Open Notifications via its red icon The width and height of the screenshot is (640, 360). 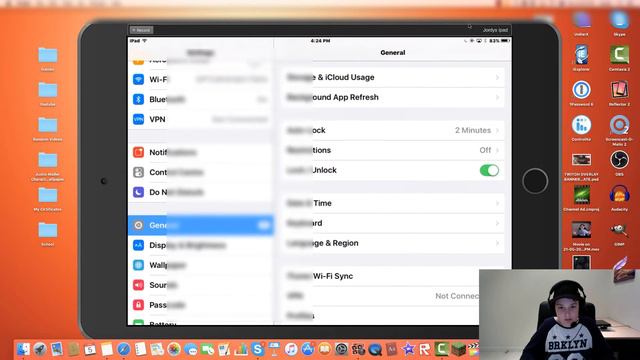click(138, 152)
